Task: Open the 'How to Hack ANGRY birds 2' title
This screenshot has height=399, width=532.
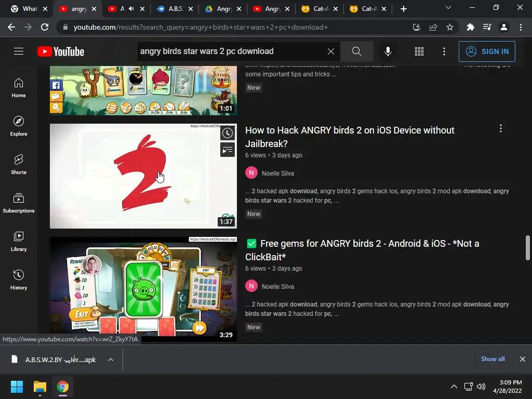Action: [x=350, y=137]
